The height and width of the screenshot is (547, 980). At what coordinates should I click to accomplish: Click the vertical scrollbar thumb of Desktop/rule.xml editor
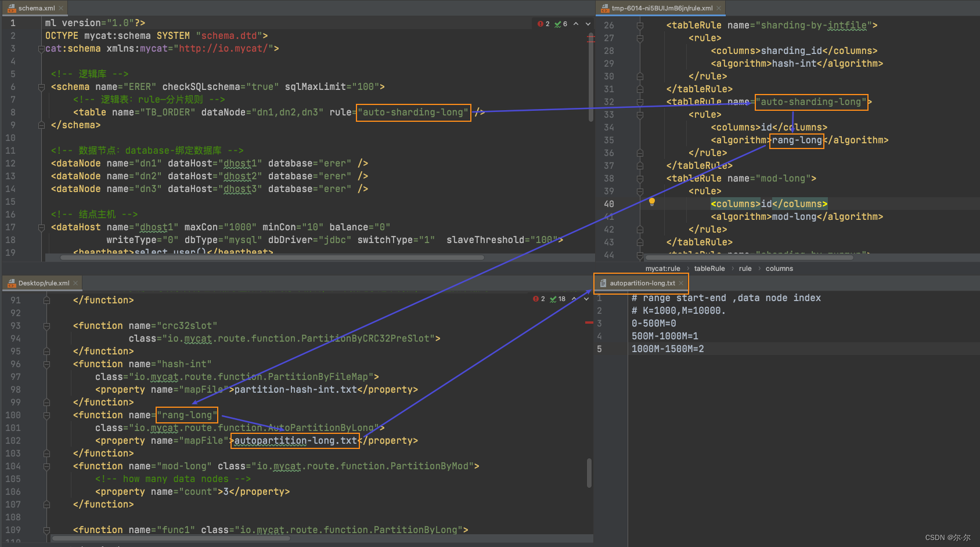589,473
